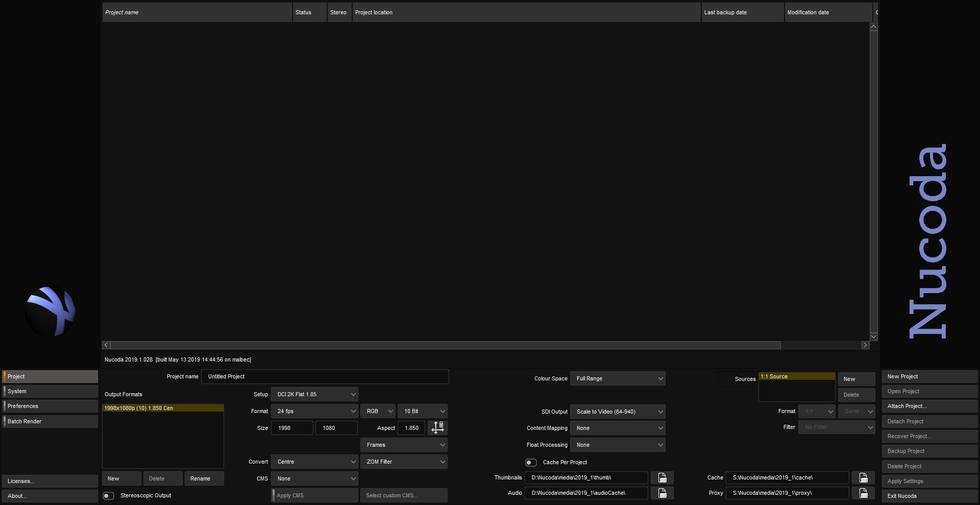
Task: Click Delete source button
Action: [856, 395]
